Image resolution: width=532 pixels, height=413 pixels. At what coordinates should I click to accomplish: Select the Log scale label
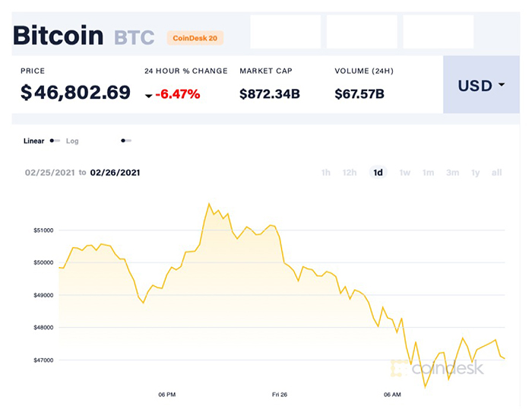pos(72,141)
